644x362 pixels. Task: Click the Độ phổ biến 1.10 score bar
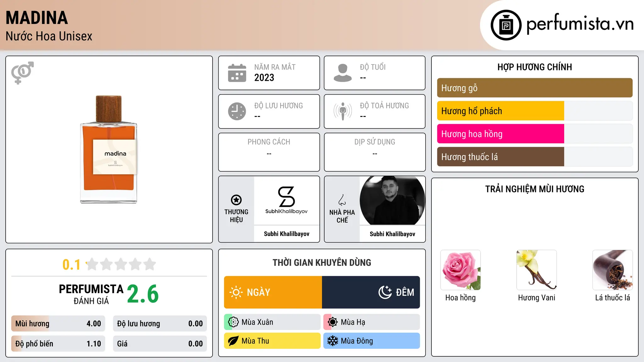point(58,344)
